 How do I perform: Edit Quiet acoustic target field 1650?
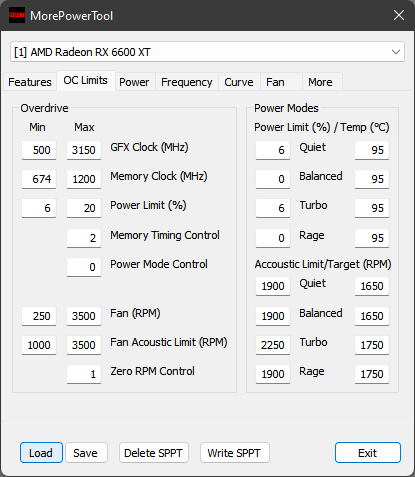pos(372,286)
